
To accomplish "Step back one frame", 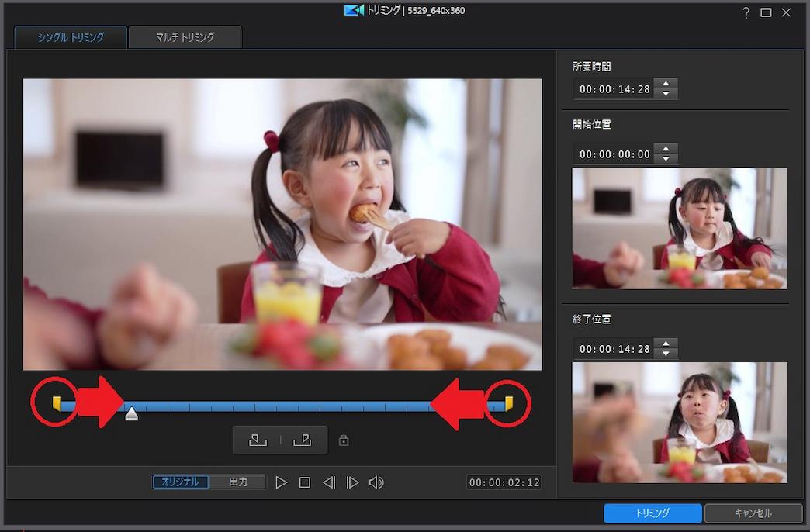I will point(328,482).
